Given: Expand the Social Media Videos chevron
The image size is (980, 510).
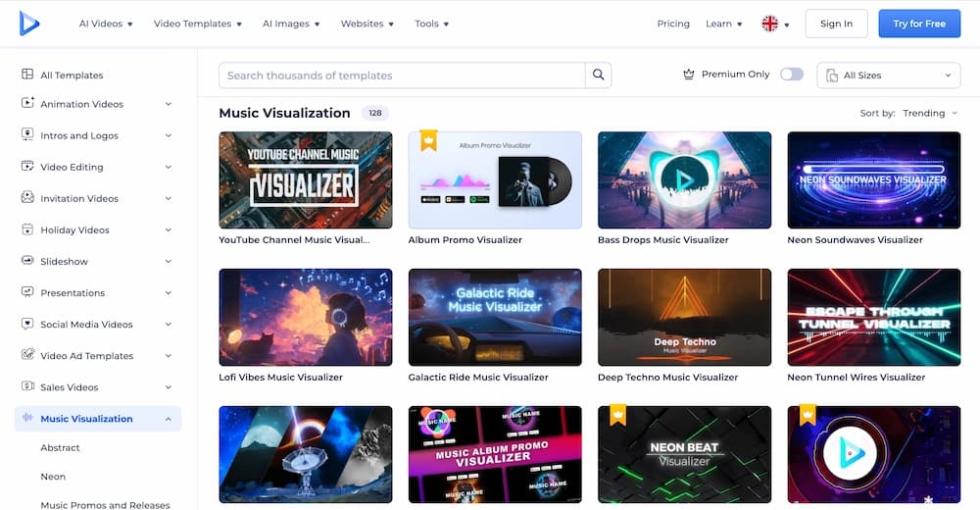Looking at the screenshot, I should (x=169, y=325).
